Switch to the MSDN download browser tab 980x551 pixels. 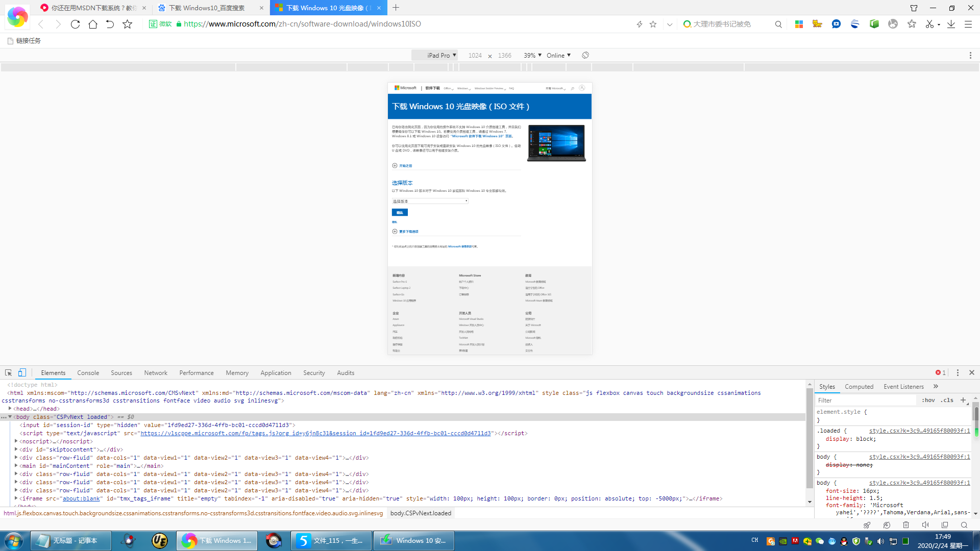click(93, 8)
